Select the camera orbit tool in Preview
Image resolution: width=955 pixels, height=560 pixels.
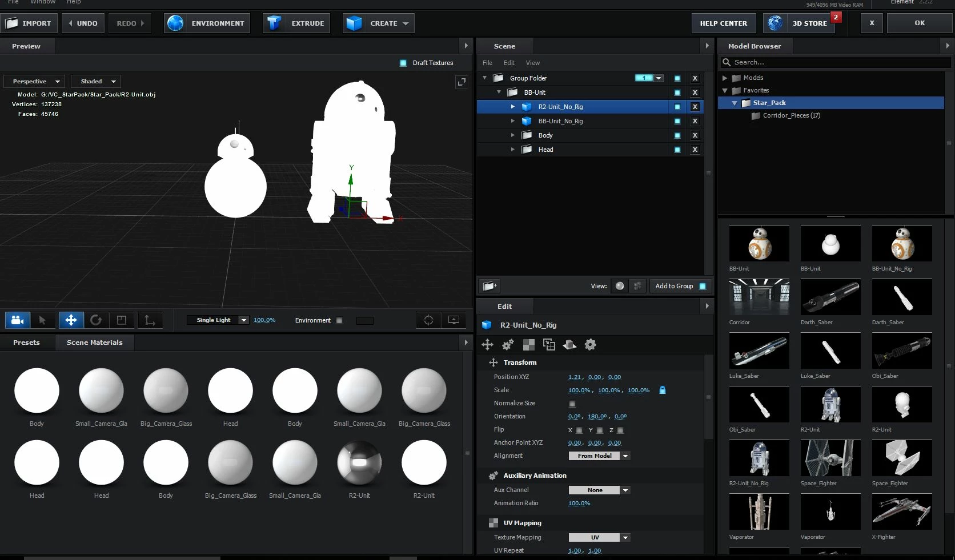[x=18, y=320]
